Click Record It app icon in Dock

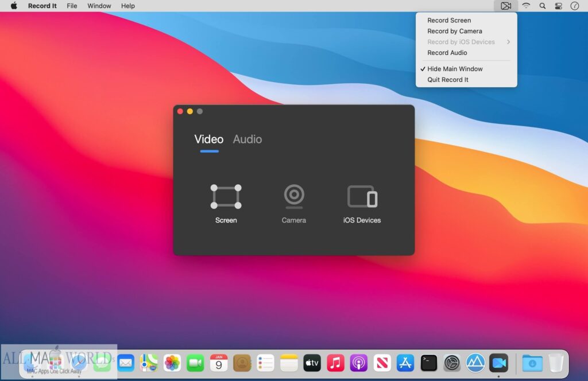coord(498,363)
